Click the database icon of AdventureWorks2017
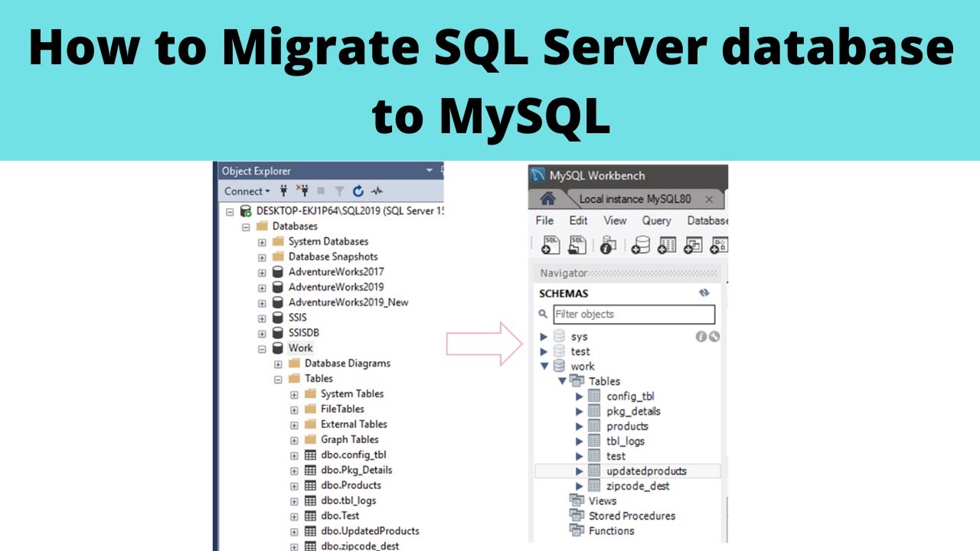980x551 pixels. (278, 272)
